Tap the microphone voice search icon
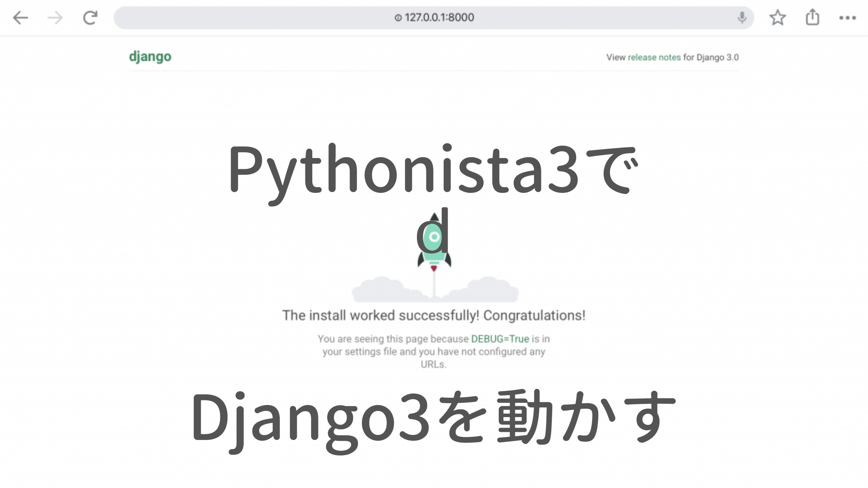868x488 pixels. [x=742, y=18]
